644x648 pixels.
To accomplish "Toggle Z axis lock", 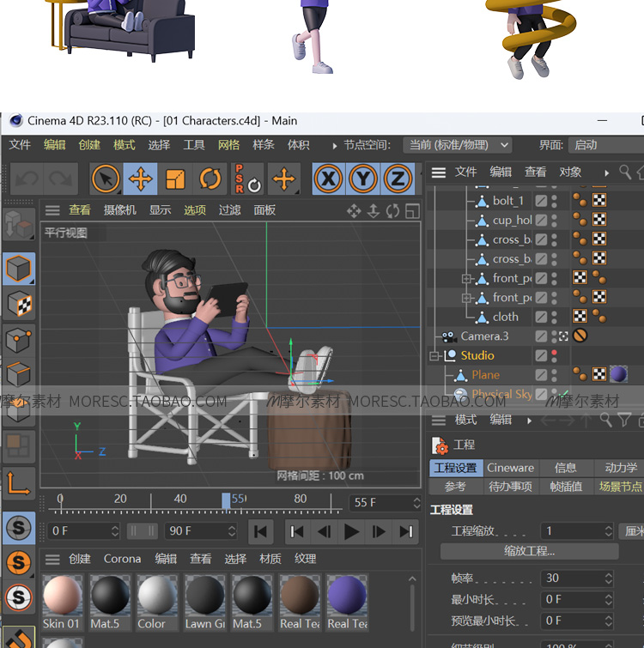I will pyautogui.click(x=398, y=179).
